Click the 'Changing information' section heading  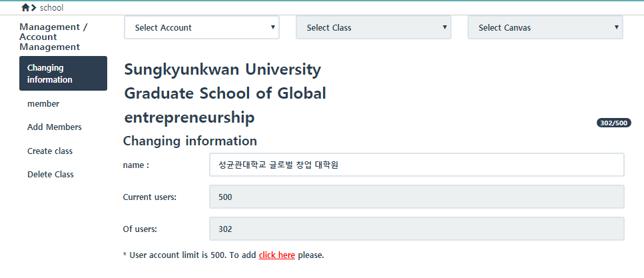click(190, 141)
